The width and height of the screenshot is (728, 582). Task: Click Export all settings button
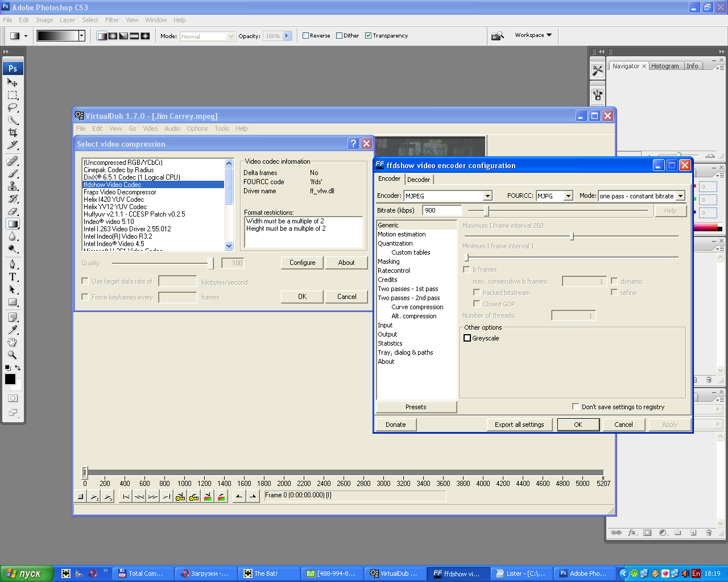519,425
